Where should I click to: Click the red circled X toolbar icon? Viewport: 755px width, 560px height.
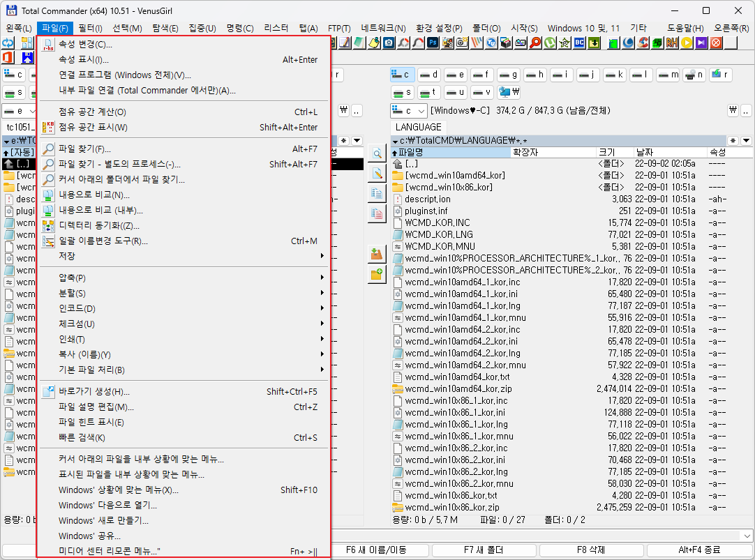tap(716, 43)
